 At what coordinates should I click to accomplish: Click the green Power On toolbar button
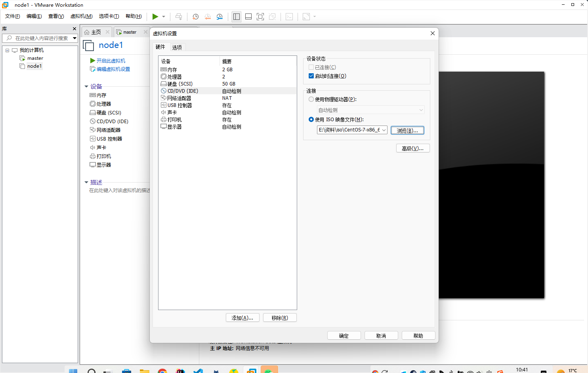click(x=155, y=17)
